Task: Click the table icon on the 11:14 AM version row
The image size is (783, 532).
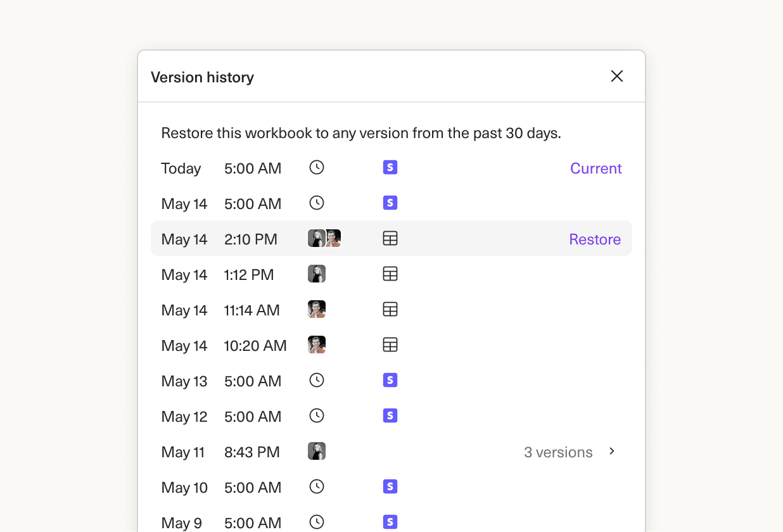Action: point(390,309)
